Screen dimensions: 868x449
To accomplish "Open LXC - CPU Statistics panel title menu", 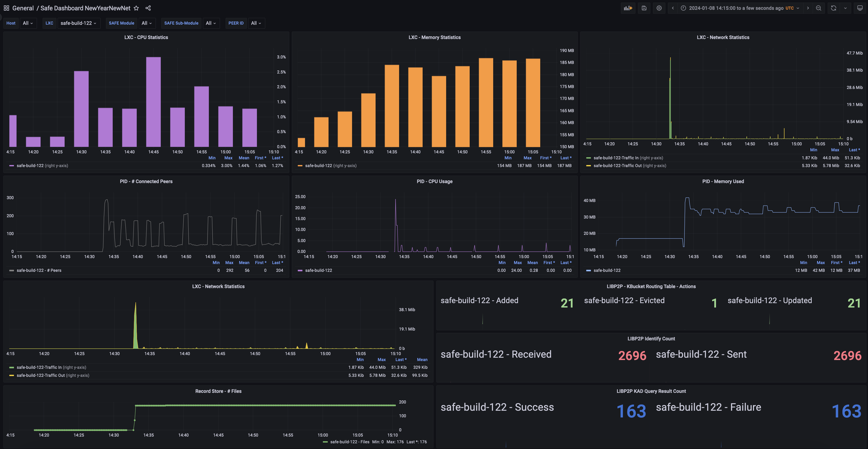I will tap(146, 38).
